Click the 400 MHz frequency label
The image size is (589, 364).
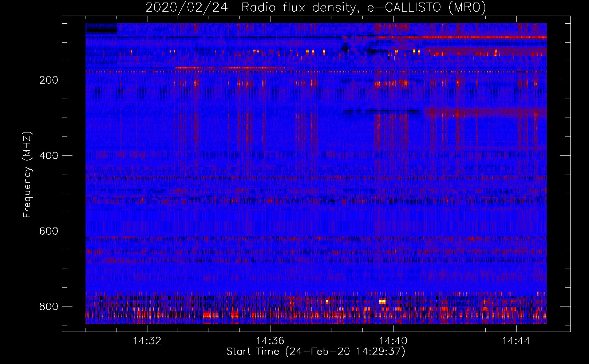(49, 156)
